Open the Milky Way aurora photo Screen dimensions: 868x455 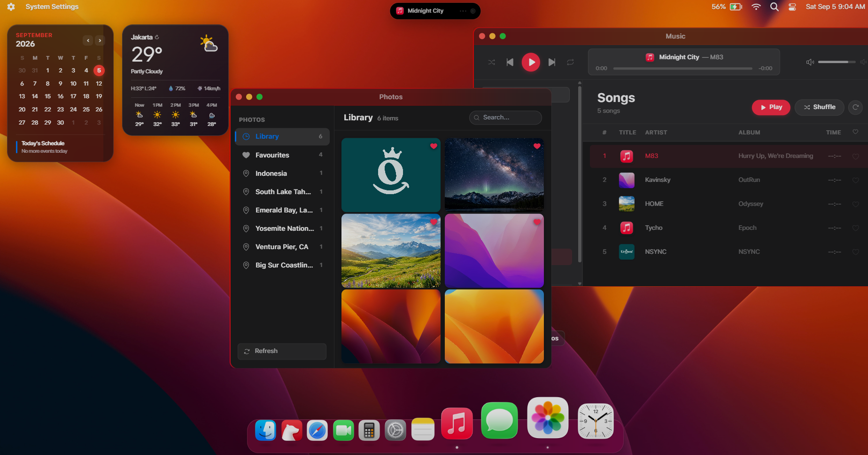point(494,175)
